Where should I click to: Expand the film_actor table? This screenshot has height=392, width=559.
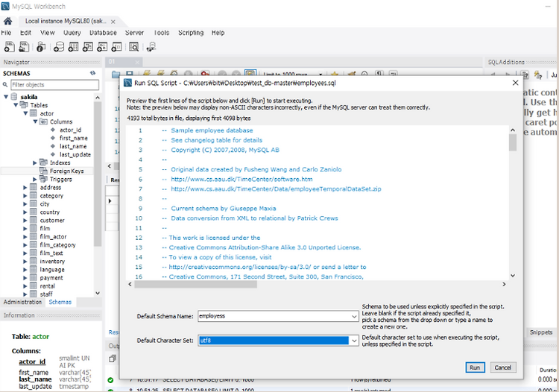25,237
